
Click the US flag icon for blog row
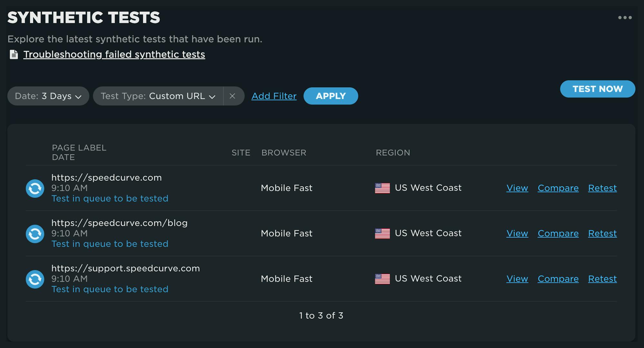382,233
